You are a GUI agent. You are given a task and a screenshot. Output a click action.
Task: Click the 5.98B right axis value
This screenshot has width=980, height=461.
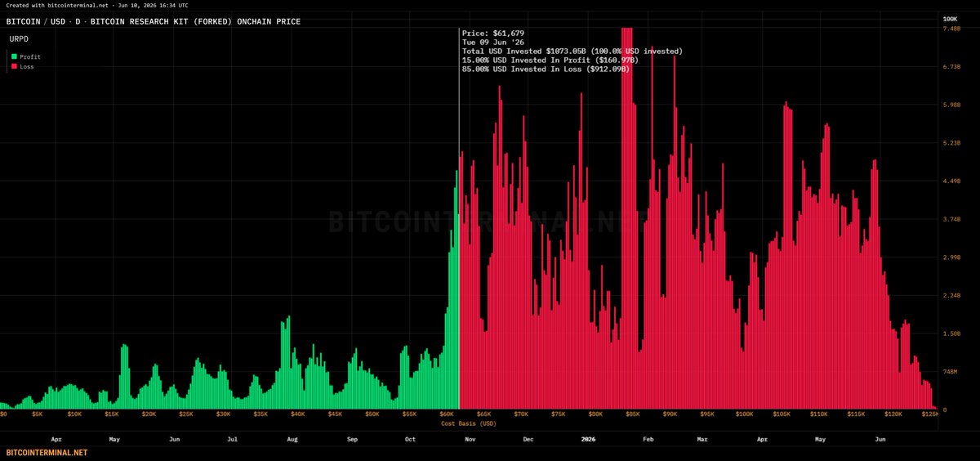(x=951, y=105)
